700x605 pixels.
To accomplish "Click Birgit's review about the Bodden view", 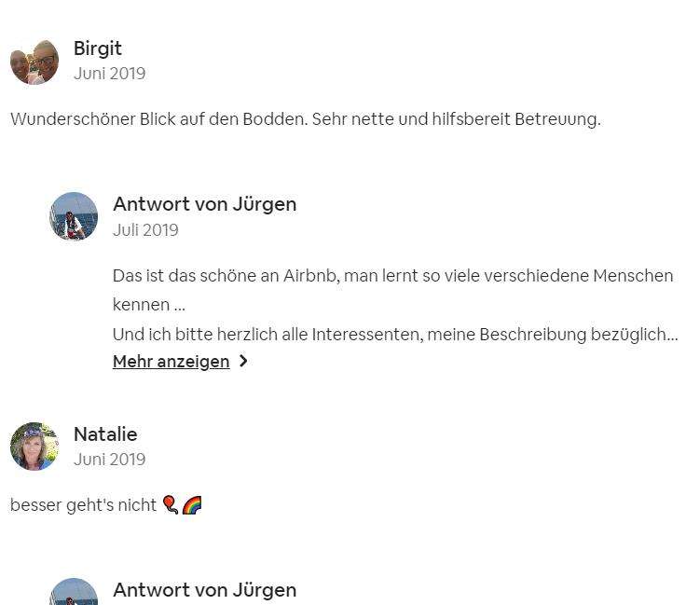I will click(306, 119).
